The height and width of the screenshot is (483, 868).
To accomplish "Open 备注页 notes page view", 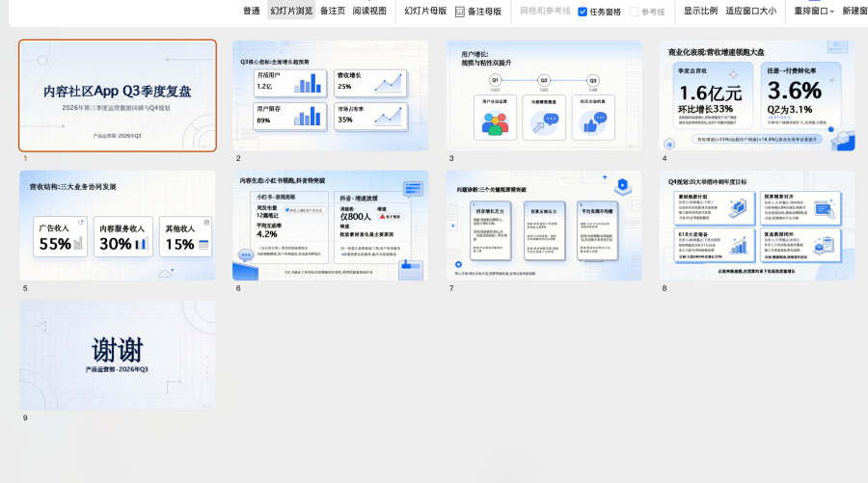I will pyautogui.click(x=333, y=11).
